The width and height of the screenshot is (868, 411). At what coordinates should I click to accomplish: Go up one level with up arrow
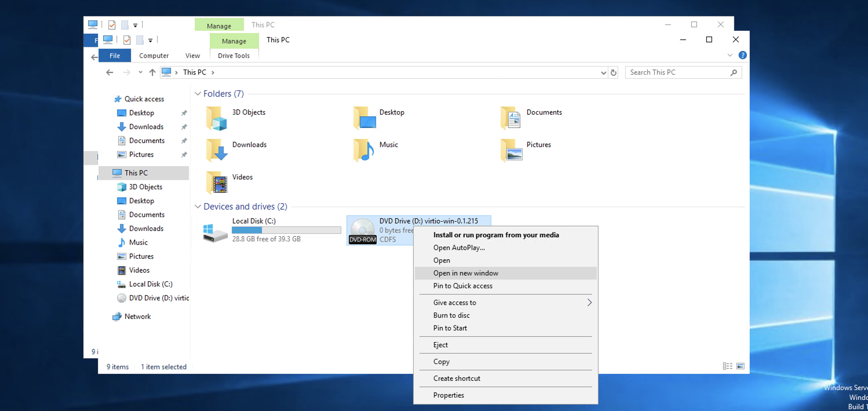click(152, 72)
